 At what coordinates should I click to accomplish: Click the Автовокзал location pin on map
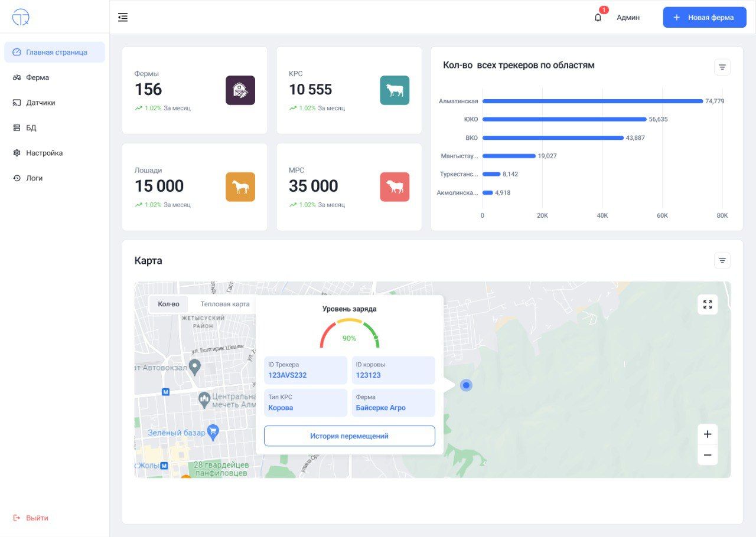(x=194, y=367)
